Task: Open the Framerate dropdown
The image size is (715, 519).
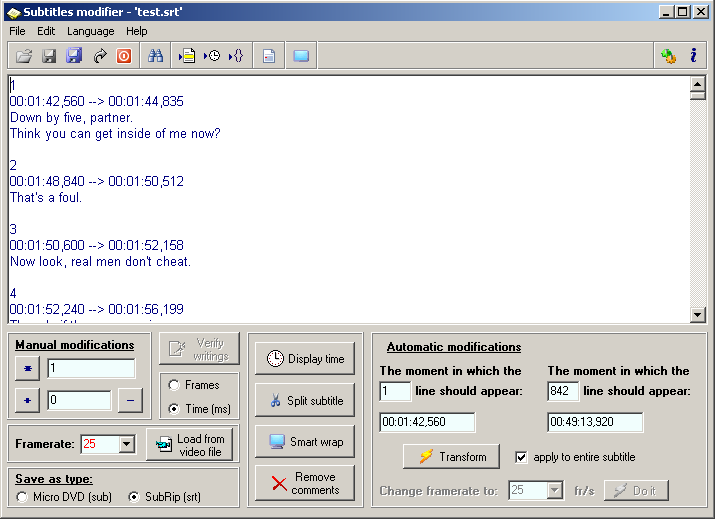Action: click(x=126, y=444)
